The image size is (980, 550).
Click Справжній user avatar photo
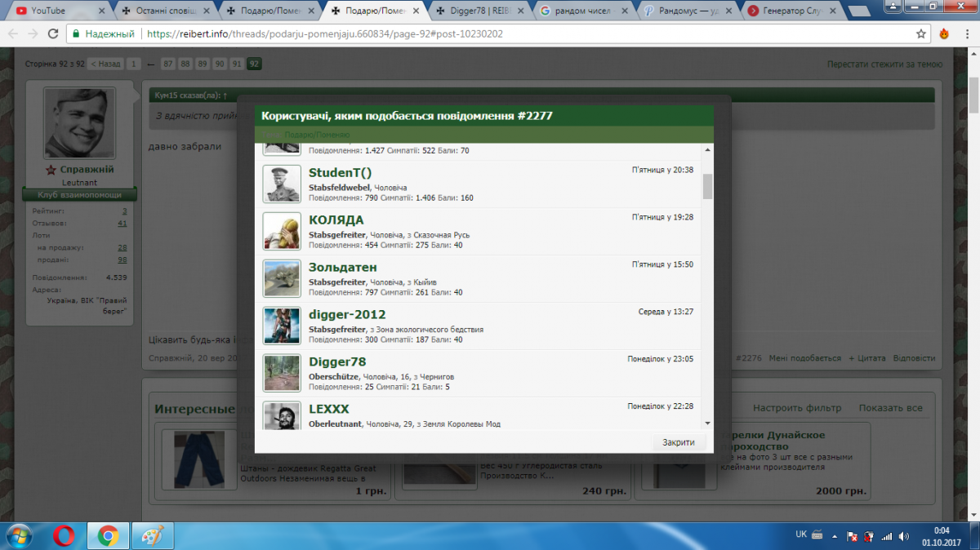(79, 122)
